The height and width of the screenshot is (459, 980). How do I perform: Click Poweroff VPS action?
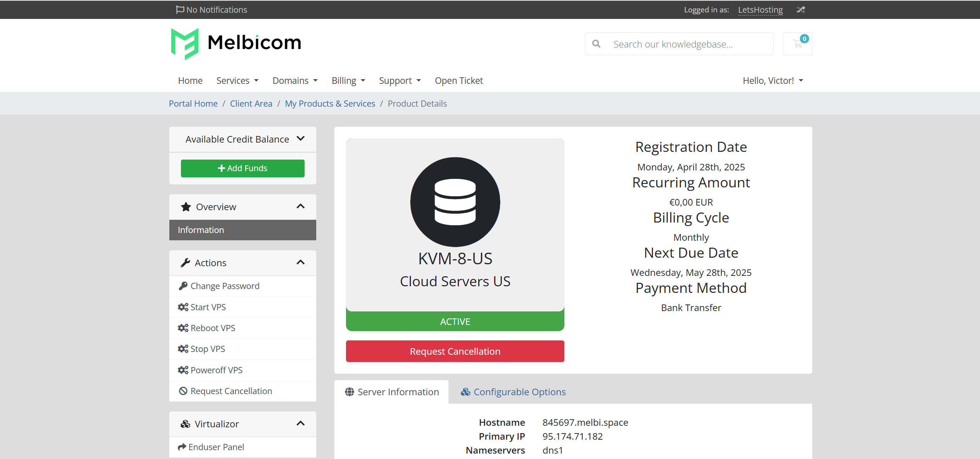(243, 370)
